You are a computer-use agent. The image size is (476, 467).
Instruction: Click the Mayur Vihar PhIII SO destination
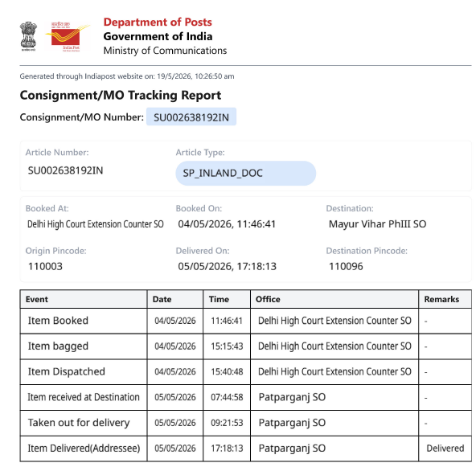[x=377, y=224]
